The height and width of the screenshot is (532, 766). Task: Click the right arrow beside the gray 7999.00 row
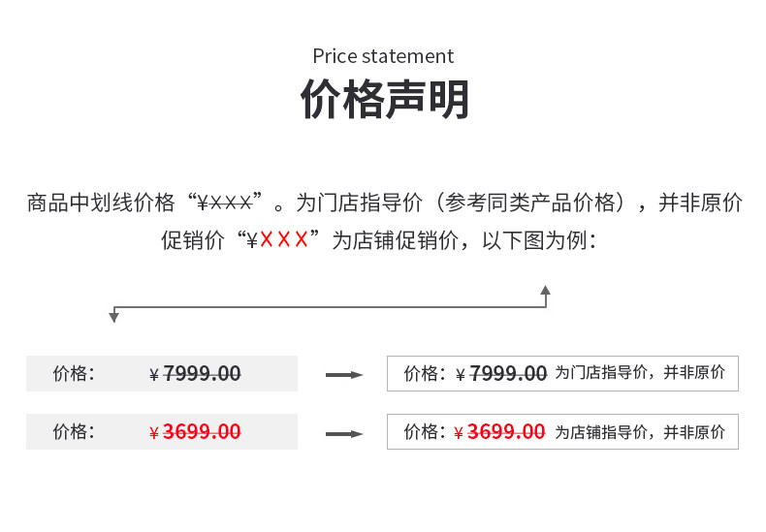click(x=343, y=375)
